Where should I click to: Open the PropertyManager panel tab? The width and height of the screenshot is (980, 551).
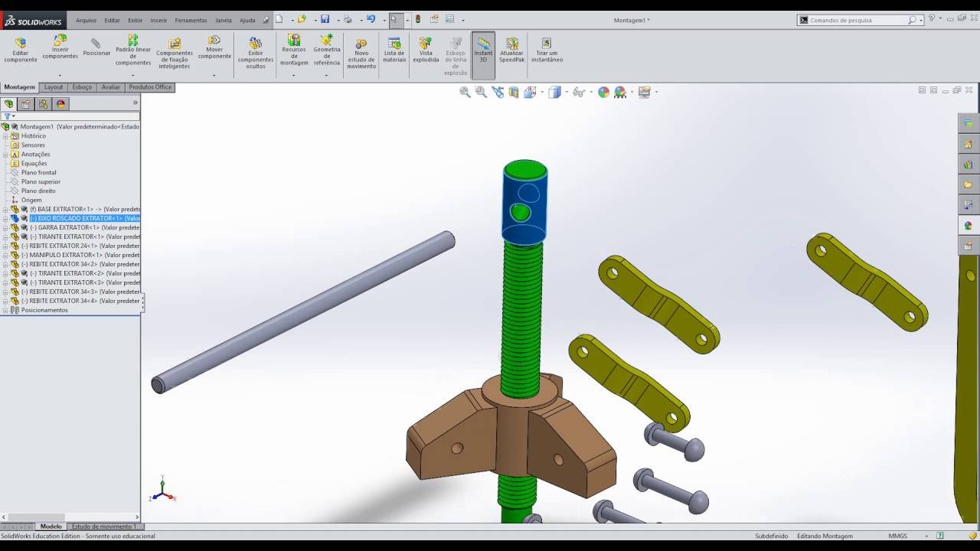pyautogui.click(x=26, y=104)
